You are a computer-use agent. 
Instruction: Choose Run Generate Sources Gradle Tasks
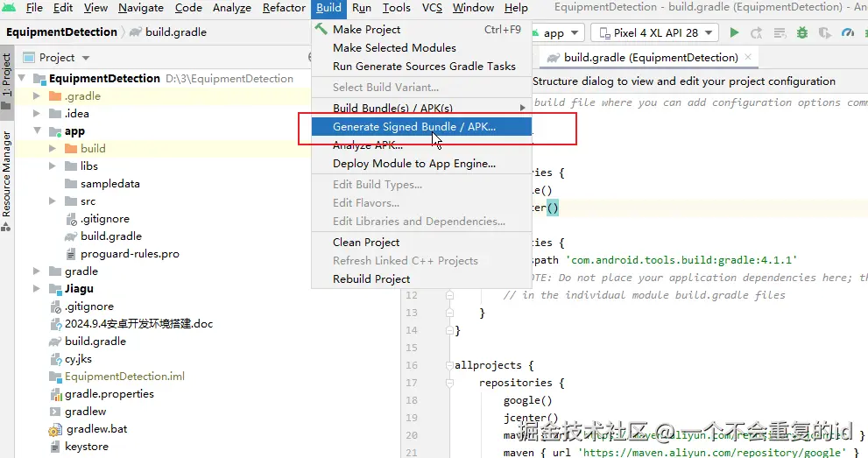click(x=421, y=66)
